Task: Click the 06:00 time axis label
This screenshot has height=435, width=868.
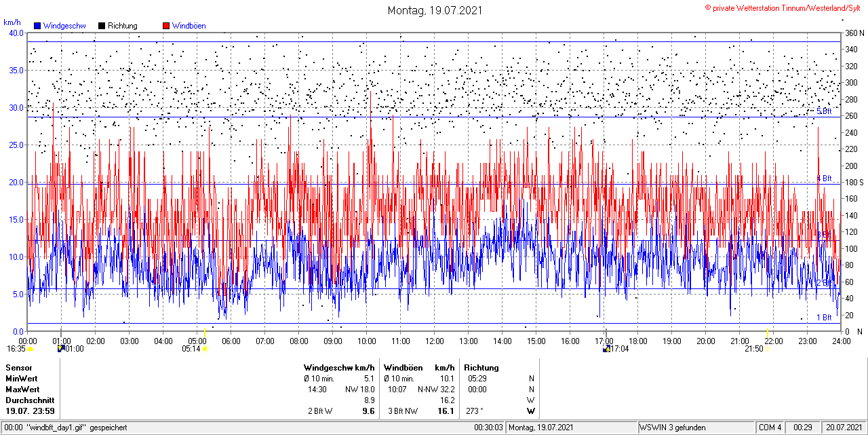Action: (231, 341)
